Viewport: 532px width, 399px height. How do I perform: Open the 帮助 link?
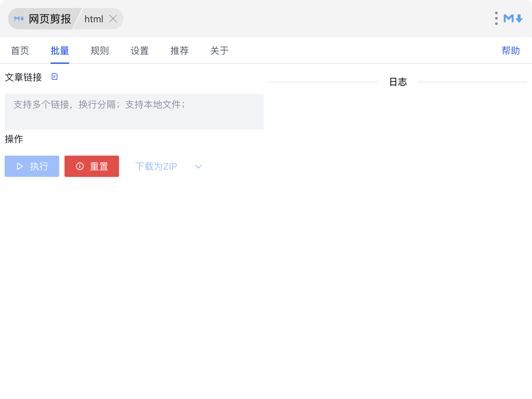point(511,51)
